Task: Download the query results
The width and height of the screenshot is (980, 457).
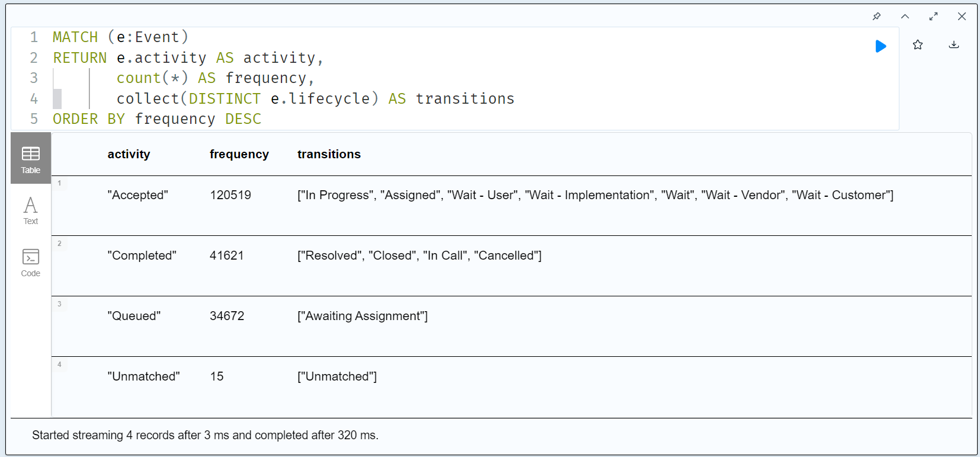Action: pos(954,45)
